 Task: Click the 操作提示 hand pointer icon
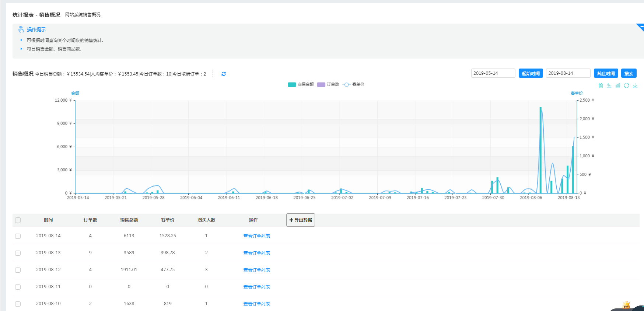21,29
